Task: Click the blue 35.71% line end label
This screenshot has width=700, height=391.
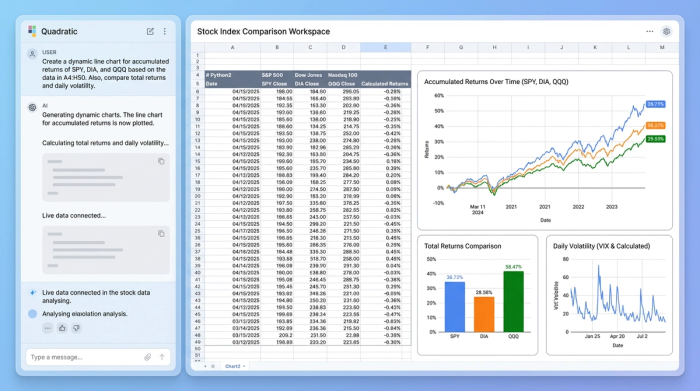Action: tap(655, 104)
